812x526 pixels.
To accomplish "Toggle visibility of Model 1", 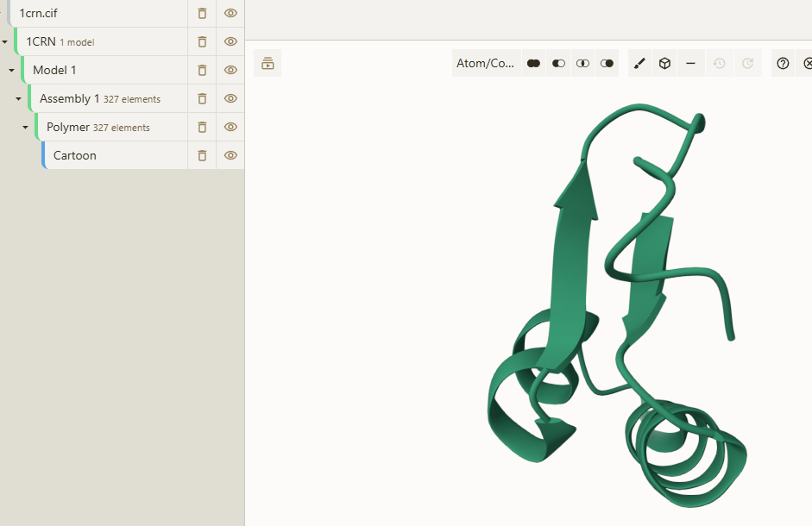I will click(x=230, y=70).
